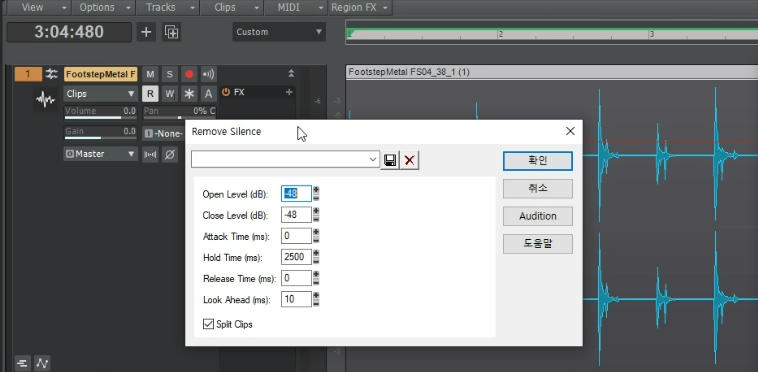Open the Tracks menu
The width and height of the screenshot is (758, 372).
168,7
